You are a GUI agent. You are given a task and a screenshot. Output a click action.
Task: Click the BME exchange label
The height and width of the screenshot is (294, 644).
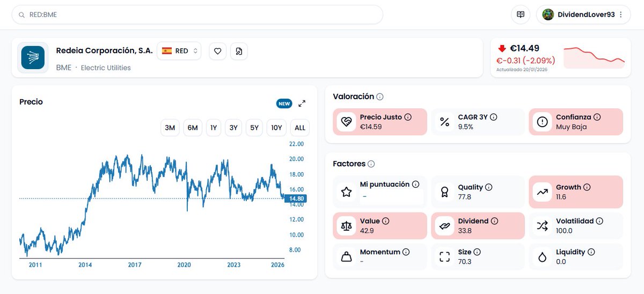tap(63, 68)
